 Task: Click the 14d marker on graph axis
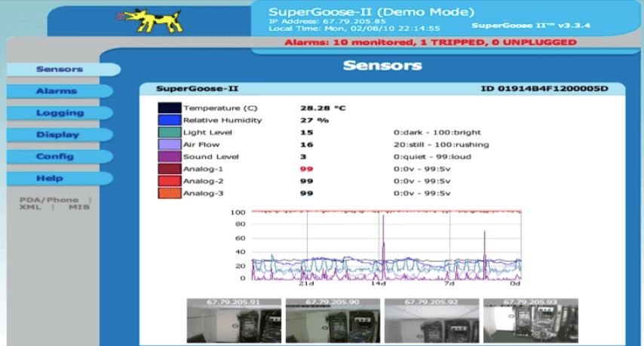click(x=379, y=283)
